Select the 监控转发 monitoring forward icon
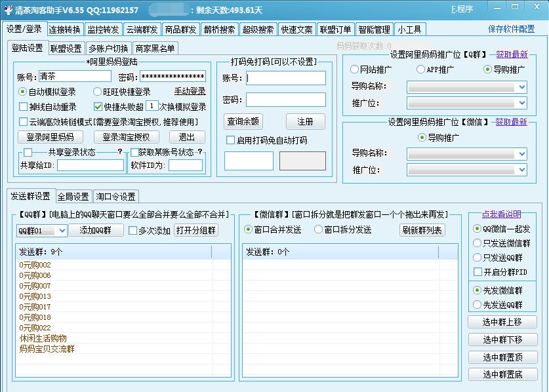The image size is (549, 392). pos(102,29)
